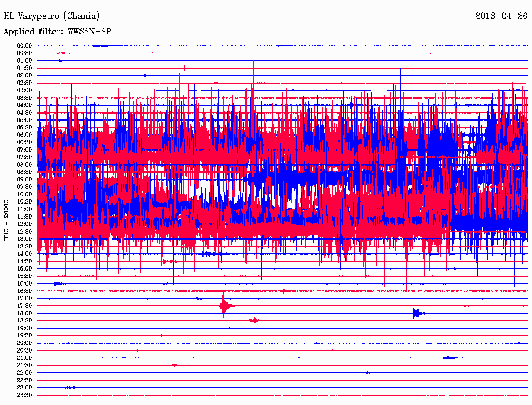Click the red event burst on 18:30 trace
Viewport: 532px width, 405px height.
(255, 320)
